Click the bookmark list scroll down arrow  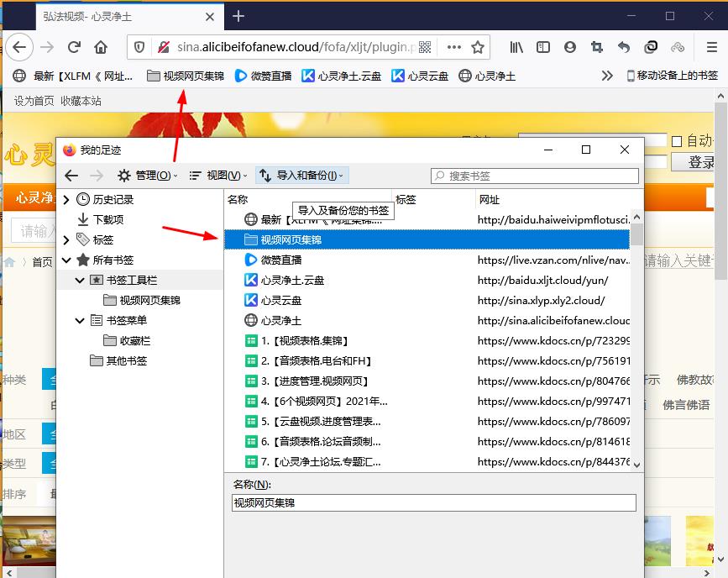637,465
